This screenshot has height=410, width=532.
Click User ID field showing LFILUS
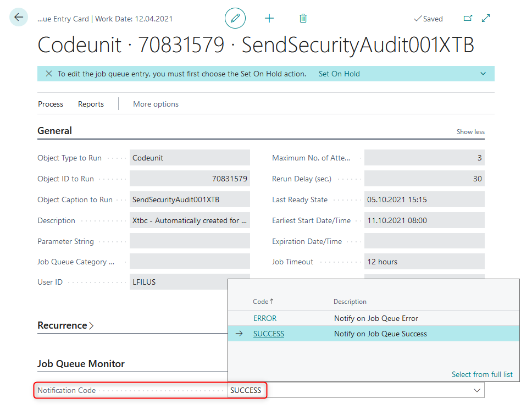click(179, 282)
